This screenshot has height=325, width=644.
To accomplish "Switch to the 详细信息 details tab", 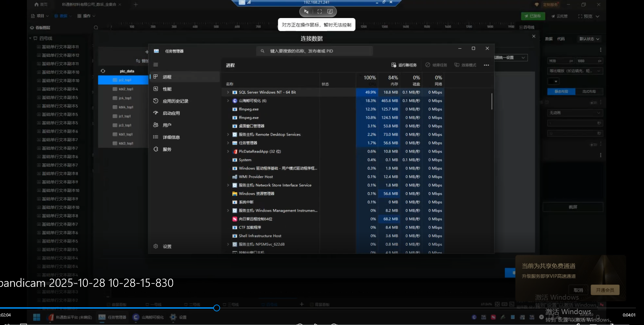I will (x=171, y=137).
